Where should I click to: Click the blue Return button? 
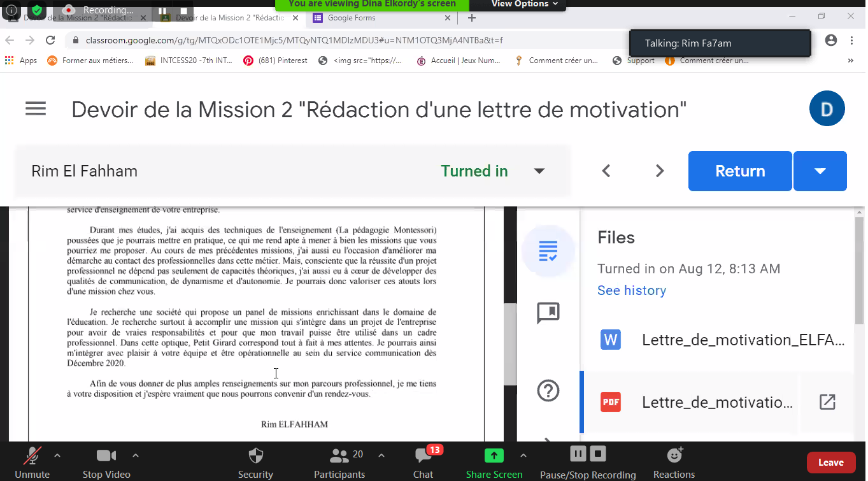(739, 171)
